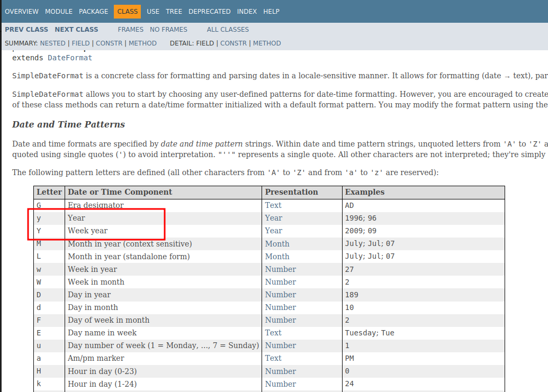Switch to FRAMES view
The image size is (548, 392).
[130, 29]
